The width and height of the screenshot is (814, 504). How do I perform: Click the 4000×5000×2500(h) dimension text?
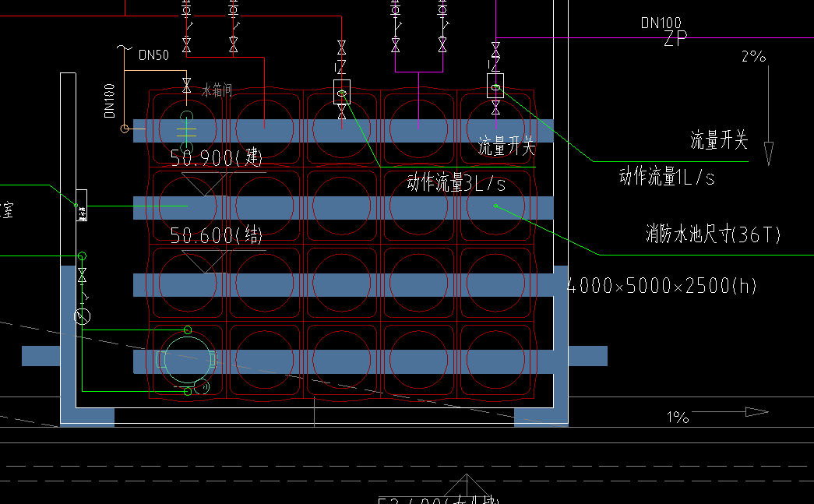point(661,286)
